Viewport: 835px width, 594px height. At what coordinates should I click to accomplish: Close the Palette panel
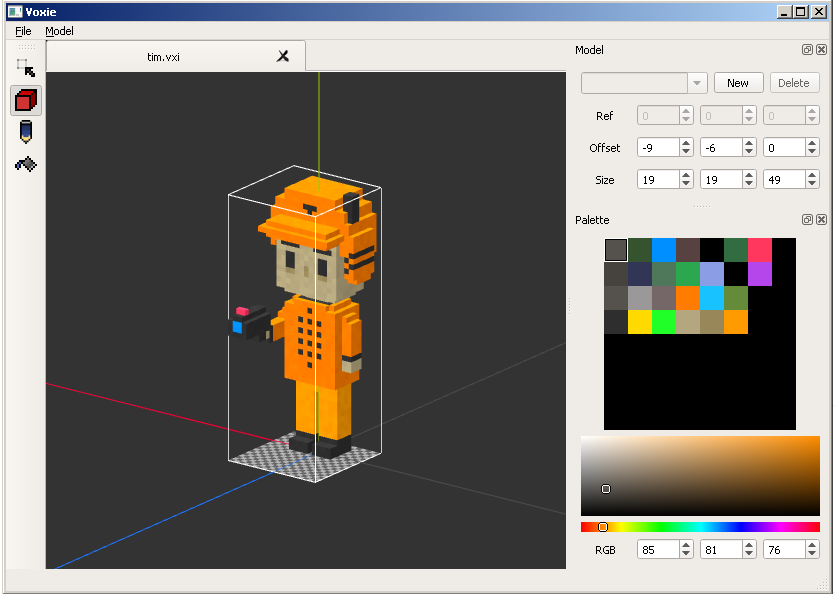click(821, 220)
